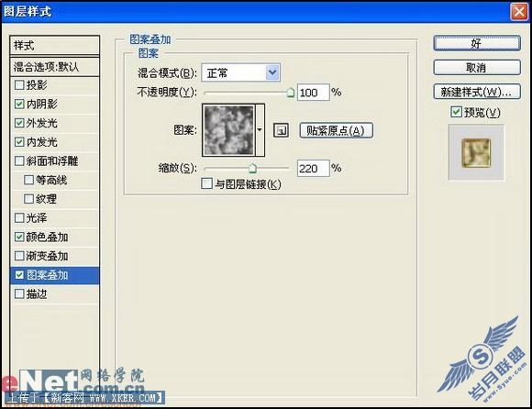Click the 取消 cancel button
This screenshot has width=532, height=409.
tap(477, 68)
